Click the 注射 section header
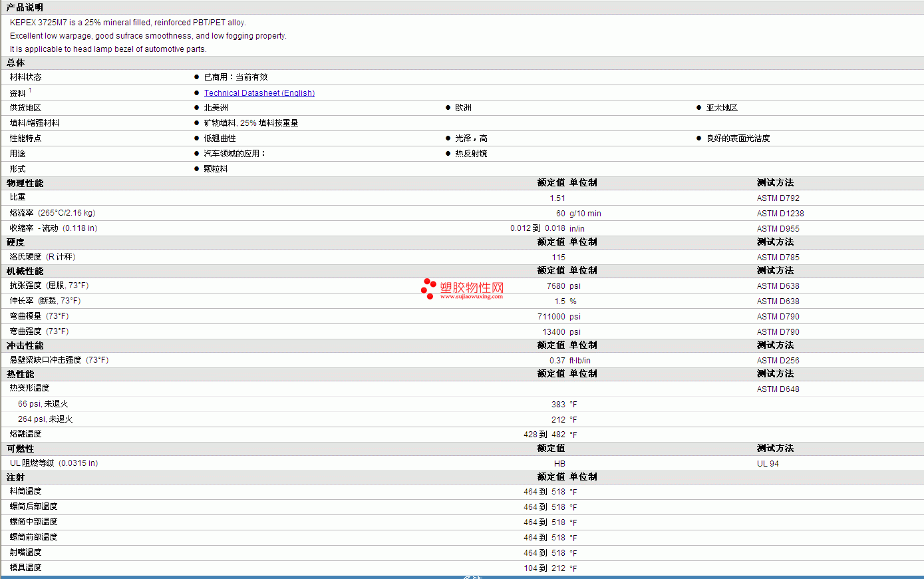 (x=16, y=477)
